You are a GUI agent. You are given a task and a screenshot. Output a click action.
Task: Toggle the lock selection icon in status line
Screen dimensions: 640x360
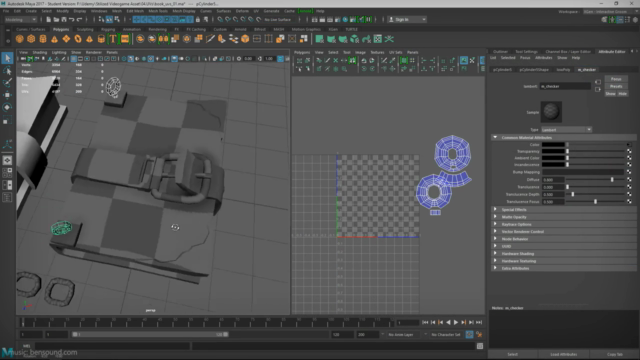tap(198, 19)
